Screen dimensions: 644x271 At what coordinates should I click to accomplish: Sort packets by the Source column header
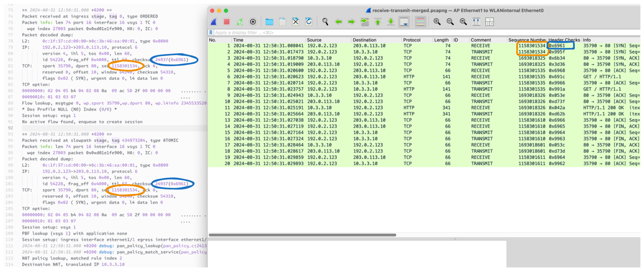[314, 40]
